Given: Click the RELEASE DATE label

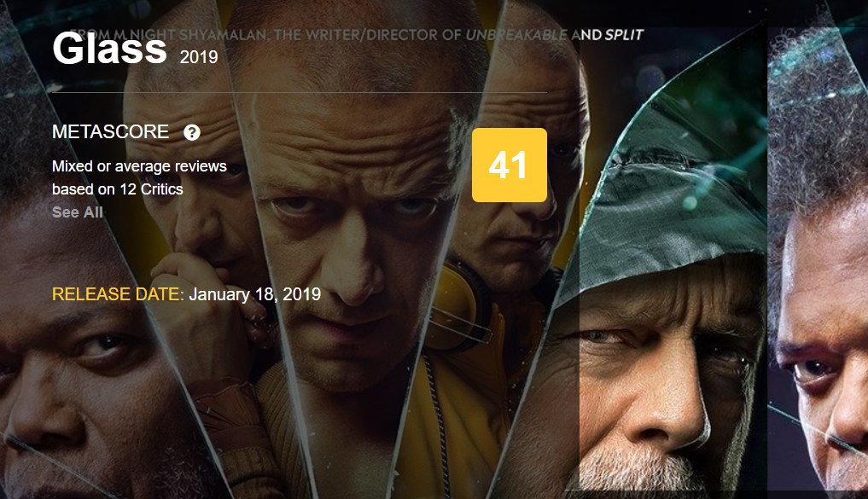Looking at the screenshot, I should click(x=118, y=293).
